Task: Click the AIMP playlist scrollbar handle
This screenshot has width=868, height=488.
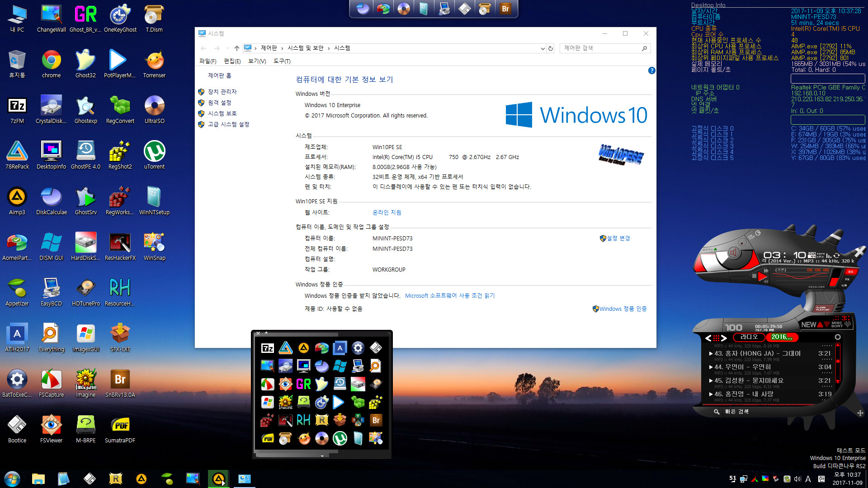Action: [x=838, y=361]
